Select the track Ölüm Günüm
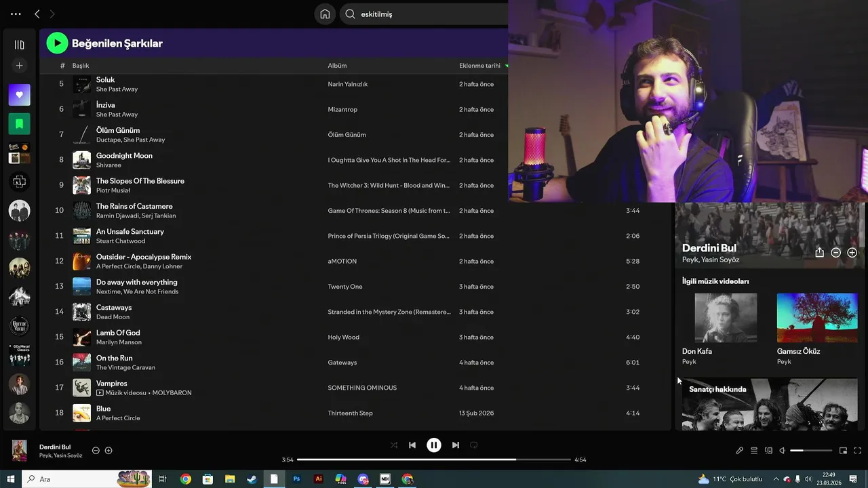Viewport: 868px width, 488px height. 118,130
